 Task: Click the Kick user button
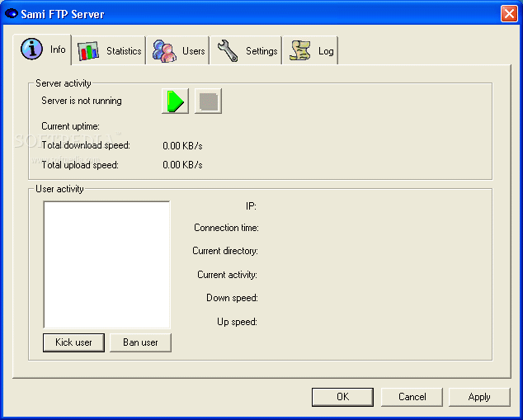[x=73, y=342]
